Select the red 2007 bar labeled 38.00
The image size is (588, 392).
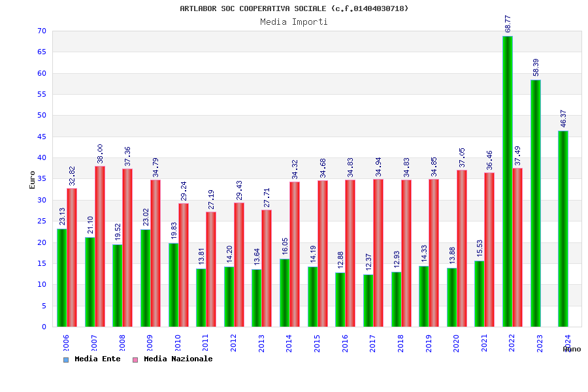pyautogui.click(x=100, y=246)
